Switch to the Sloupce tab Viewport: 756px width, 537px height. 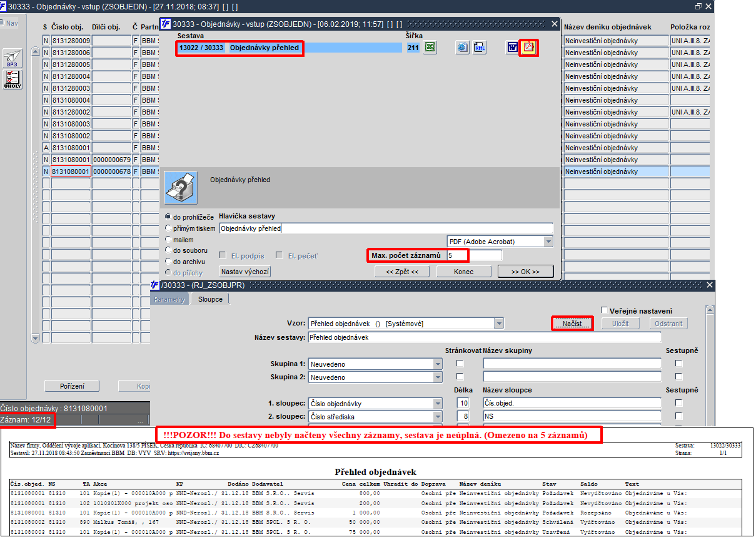[210, 299]
